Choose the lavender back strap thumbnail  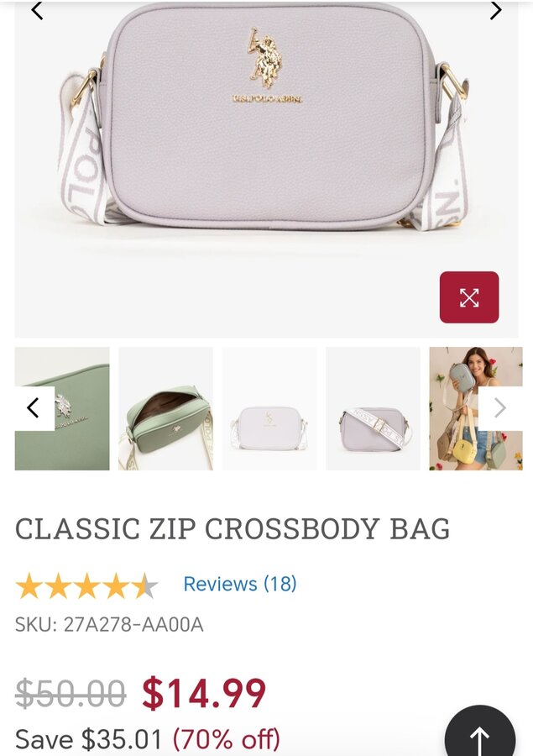coord(373,408)
